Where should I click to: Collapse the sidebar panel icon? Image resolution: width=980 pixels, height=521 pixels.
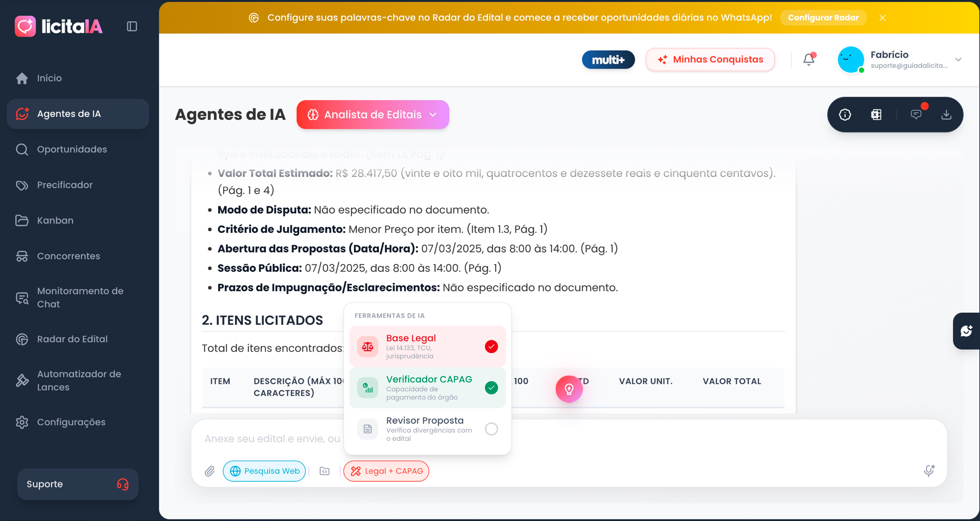click(x=132, y=26)
